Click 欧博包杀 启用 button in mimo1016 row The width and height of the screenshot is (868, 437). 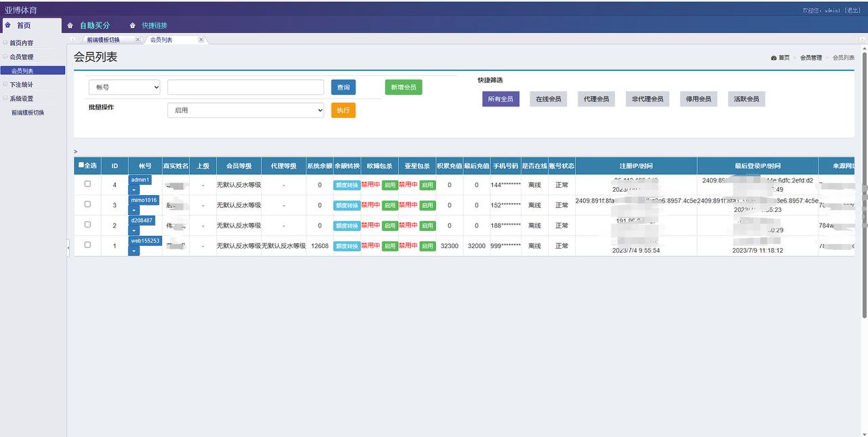[390, 205]
